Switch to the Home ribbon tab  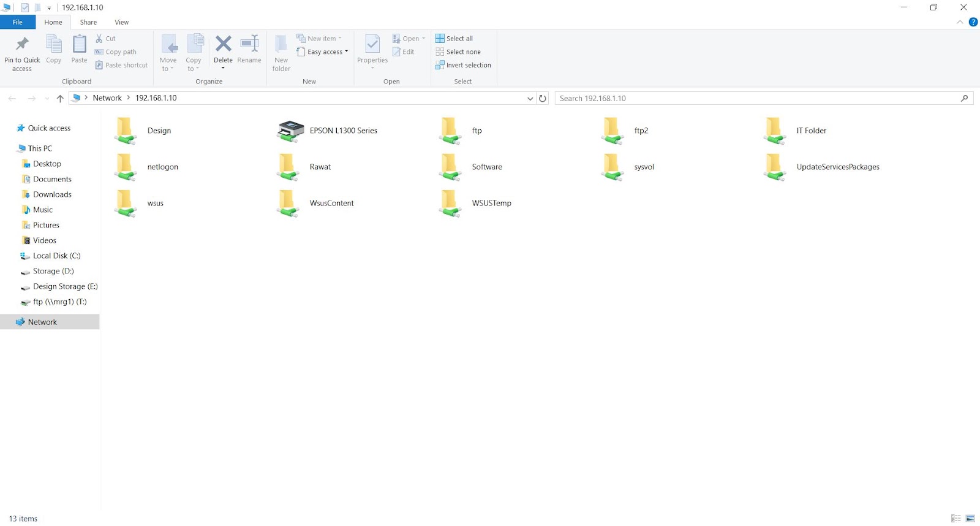pos(53,22)
